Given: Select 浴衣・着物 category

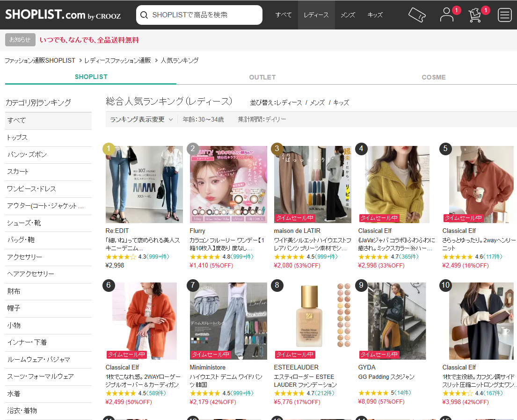Looking at the screenshot, I should [x=49, y=411].
